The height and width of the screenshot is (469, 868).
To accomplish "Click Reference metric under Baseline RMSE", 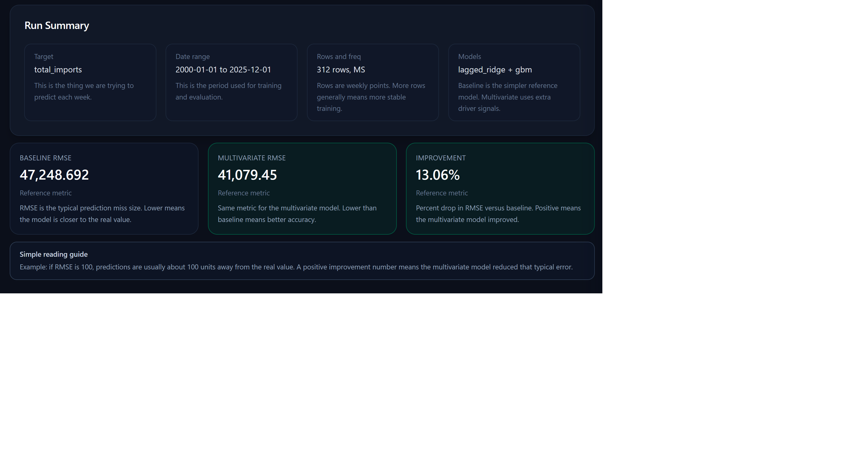I will (46, 193).
